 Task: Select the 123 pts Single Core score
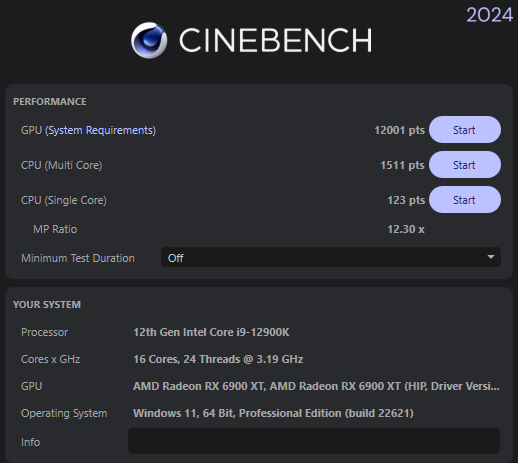point(406,200)
